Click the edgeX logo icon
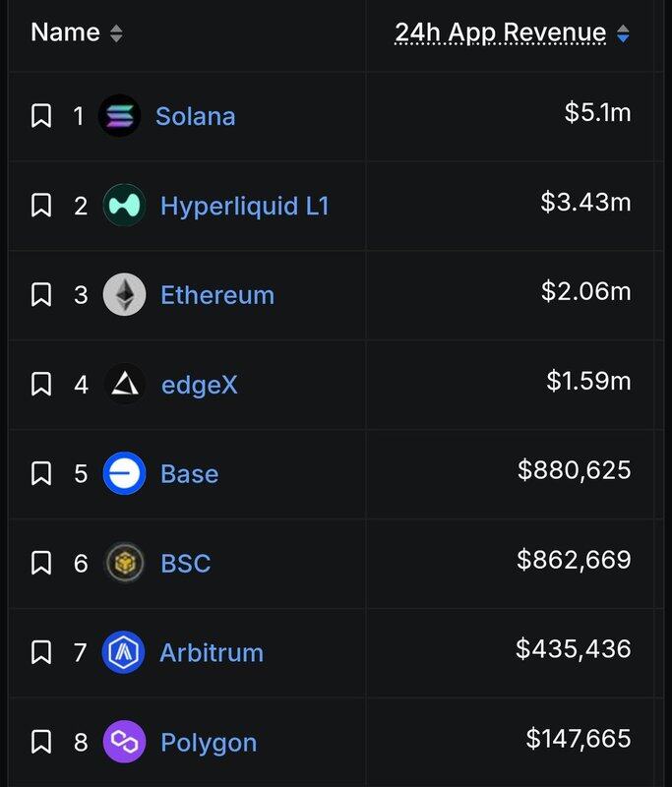 tap(124, 385)
